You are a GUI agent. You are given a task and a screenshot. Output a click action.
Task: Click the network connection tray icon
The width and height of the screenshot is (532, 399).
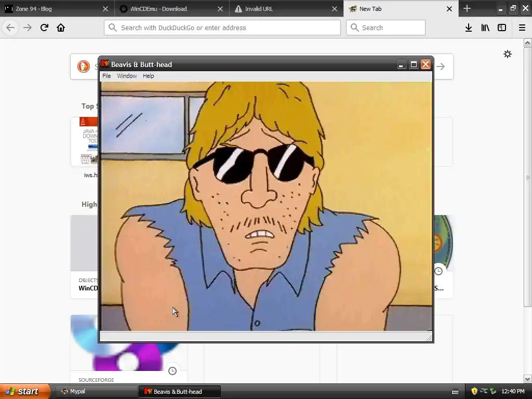(484, 391)
